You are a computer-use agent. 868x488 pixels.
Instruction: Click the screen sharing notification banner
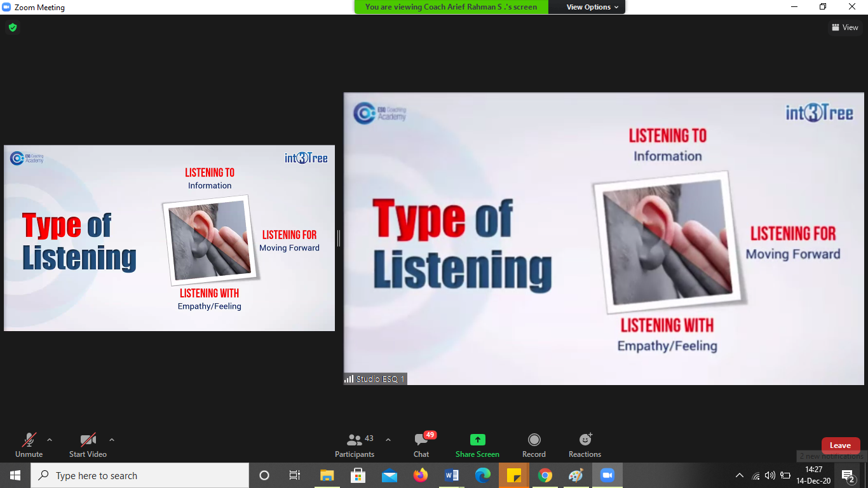click(x=451, y=7)
